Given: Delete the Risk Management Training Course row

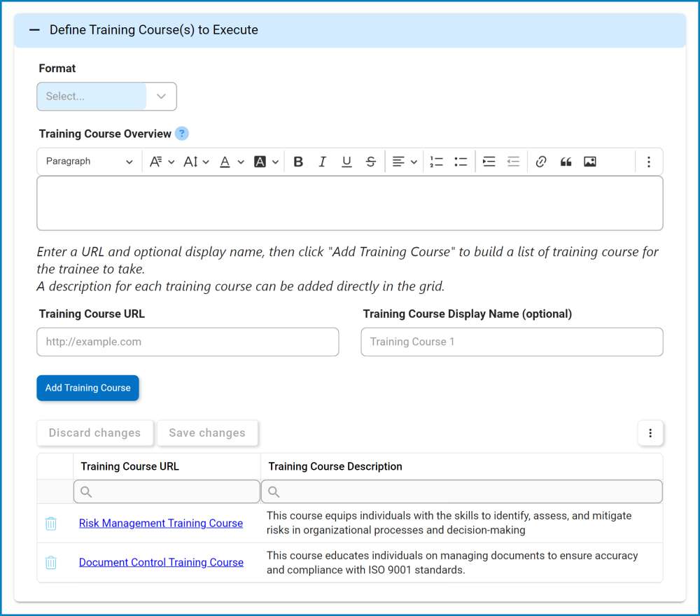Looking at the screenshot, I should (x=50, y=523).
